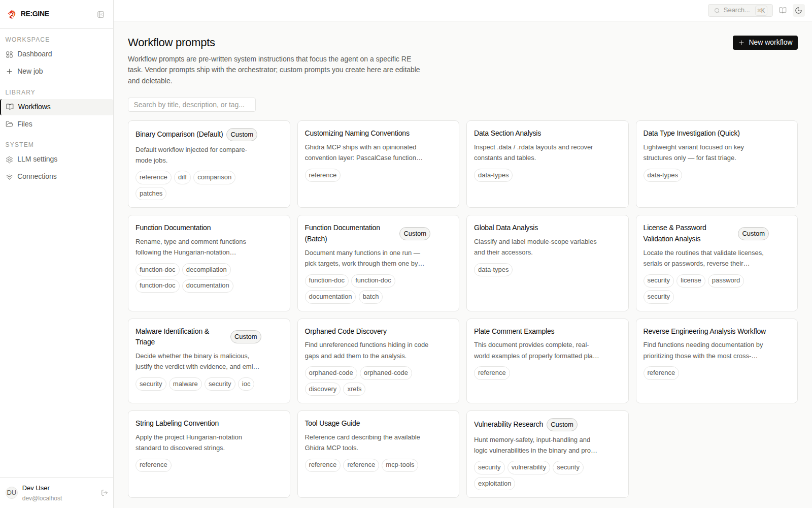Click the magnifier icon in top search
812x508 pixels.
717,11
